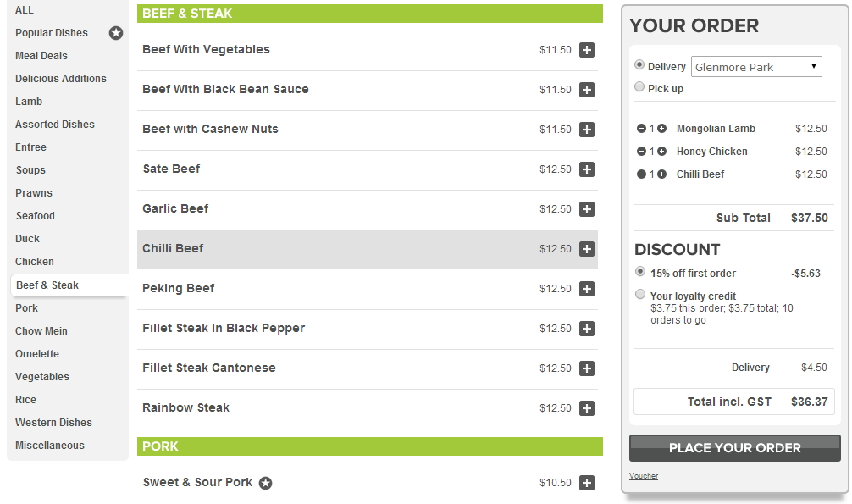Select the 15% off first order discount
852x504 pixels.
click(640, 272)
